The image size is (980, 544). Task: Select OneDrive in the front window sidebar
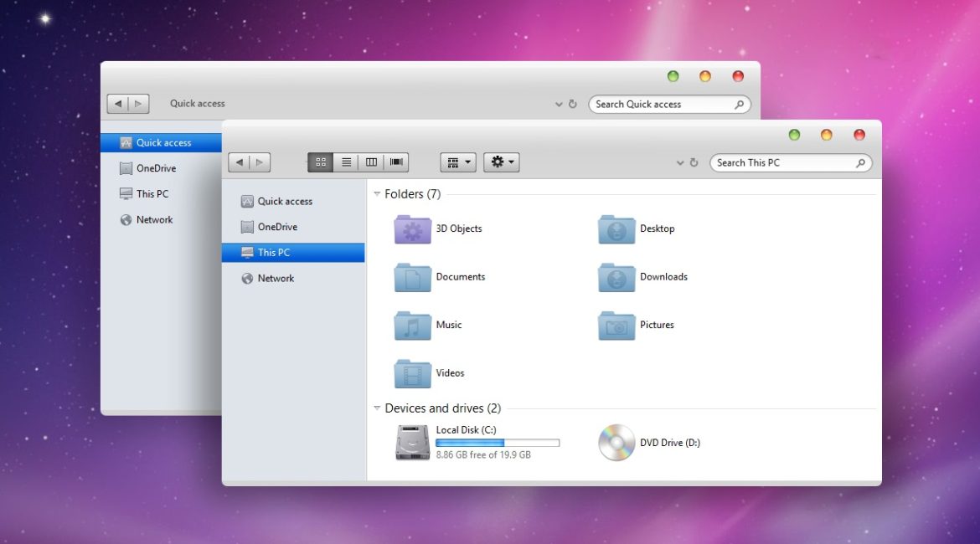pyautogui.click(x=277, y=227)
